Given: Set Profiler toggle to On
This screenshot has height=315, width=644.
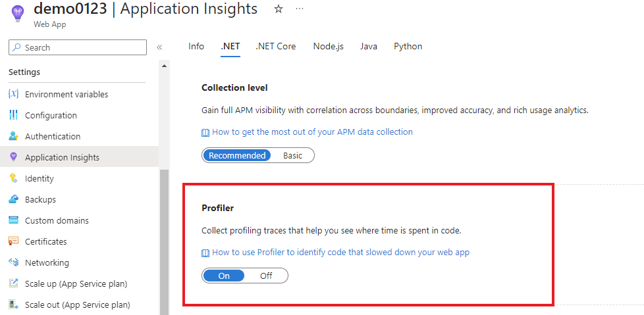Looking at the screenshot, I should click(224, 276).
